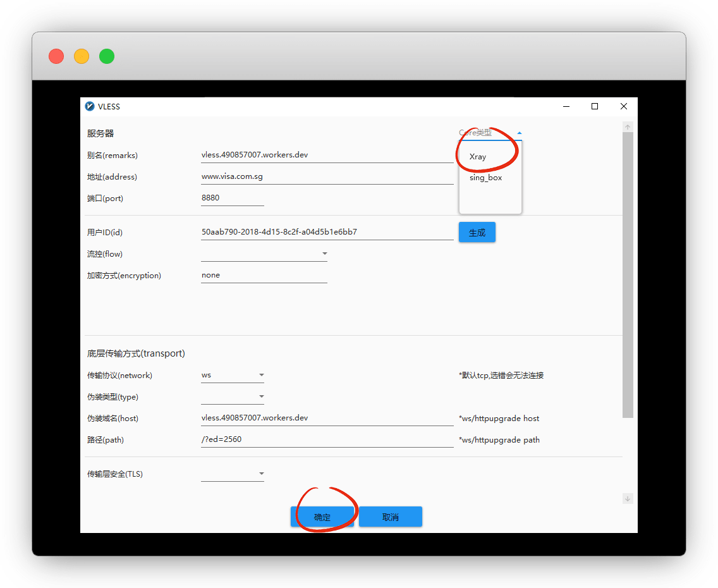Click the address field www.visa.com.sg
718x588 pixels.
click(326, 177)
